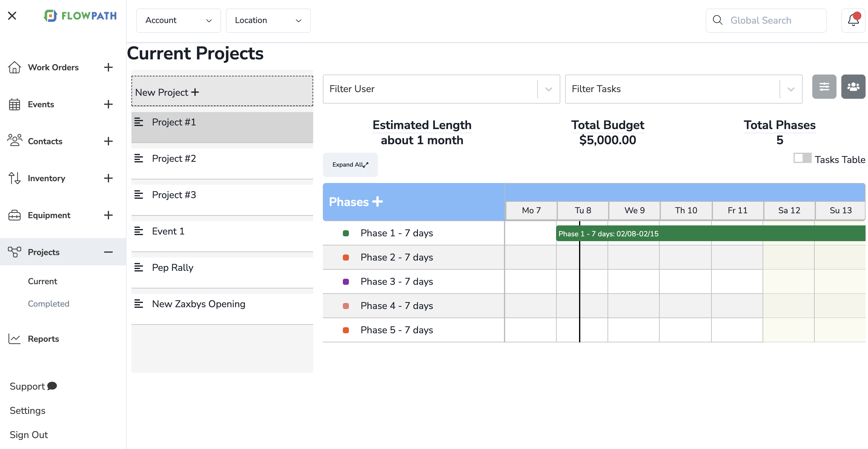Select Current under Projects
Screen dimensions: 868x449
tap(42, 281)
